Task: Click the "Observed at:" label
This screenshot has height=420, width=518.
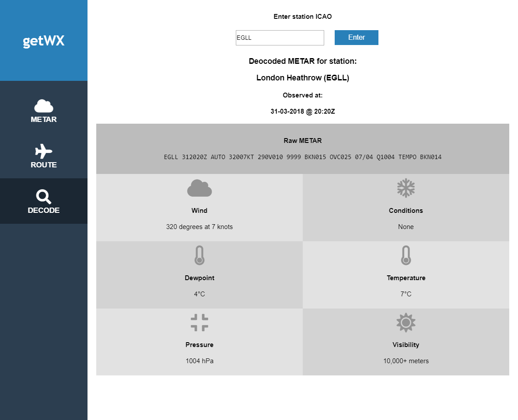Action: pyautogui.click(x=303, y=95)
